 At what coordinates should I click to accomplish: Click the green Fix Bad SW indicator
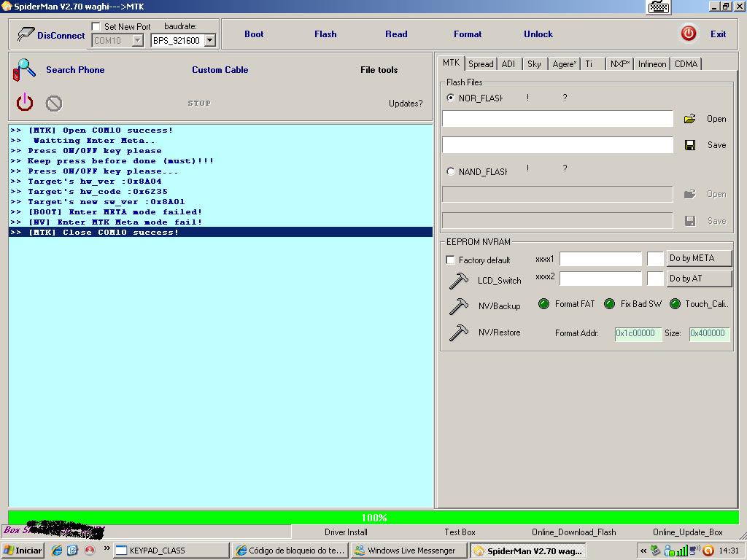(609, 304)
